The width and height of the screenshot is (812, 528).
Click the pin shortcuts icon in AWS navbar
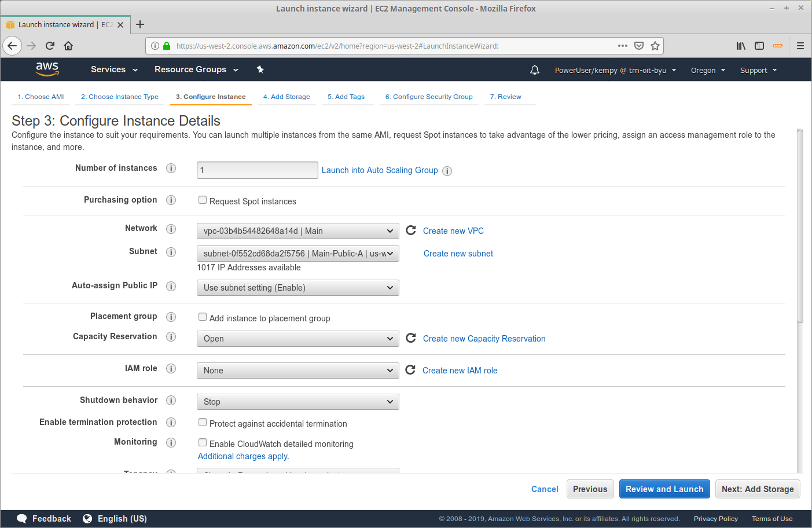[260, 69]
